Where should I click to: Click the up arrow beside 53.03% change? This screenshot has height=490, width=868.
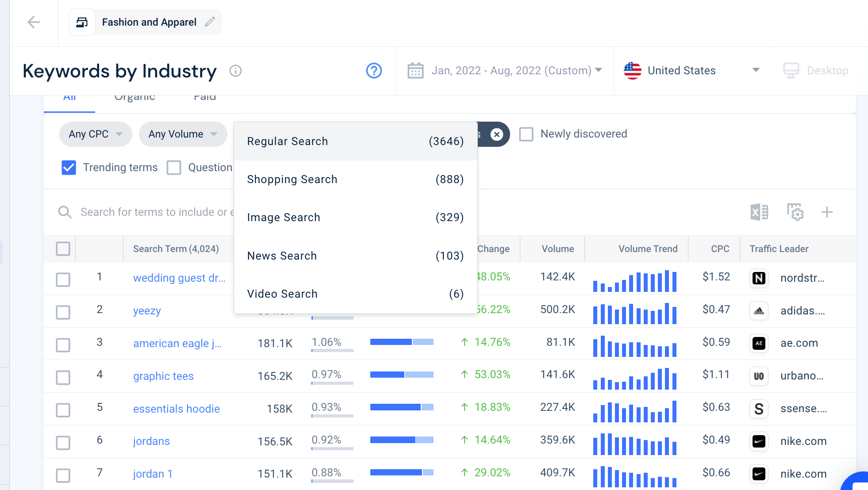[465, 375]
